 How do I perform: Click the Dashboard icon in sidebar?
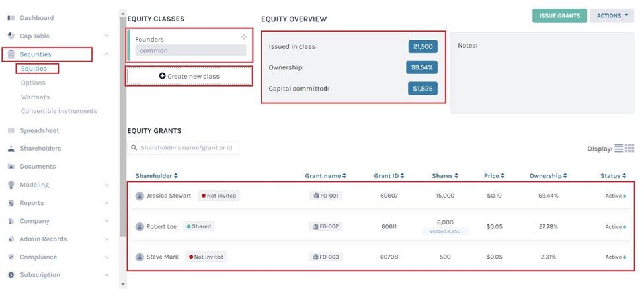point(11,18)
